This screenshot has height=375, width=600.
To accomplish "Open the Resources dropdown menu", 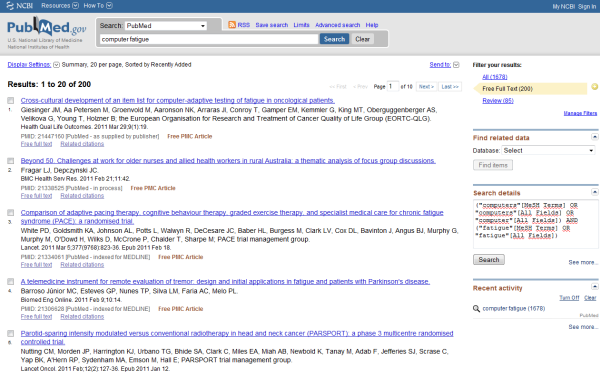I will coord(60,6).
